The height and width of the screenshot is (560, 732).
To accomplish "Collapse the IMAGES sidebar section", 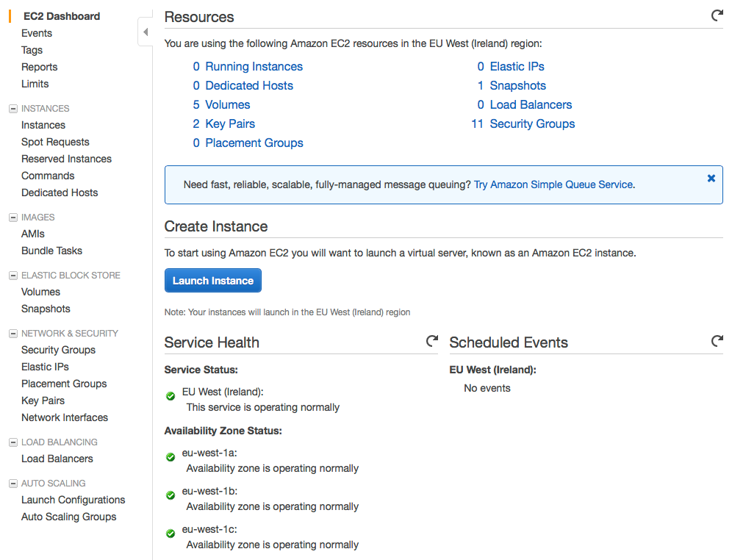I will tap(13, 218).
